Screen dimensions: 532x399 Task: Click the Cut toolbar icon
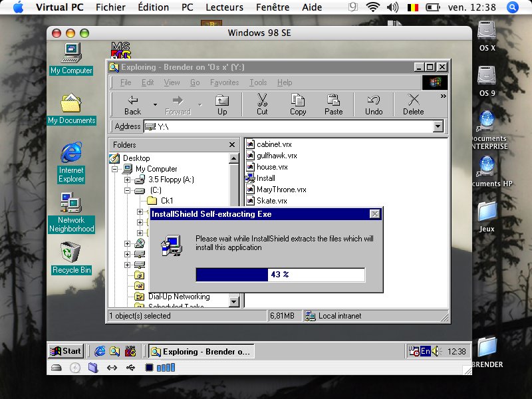pos(262,104)
